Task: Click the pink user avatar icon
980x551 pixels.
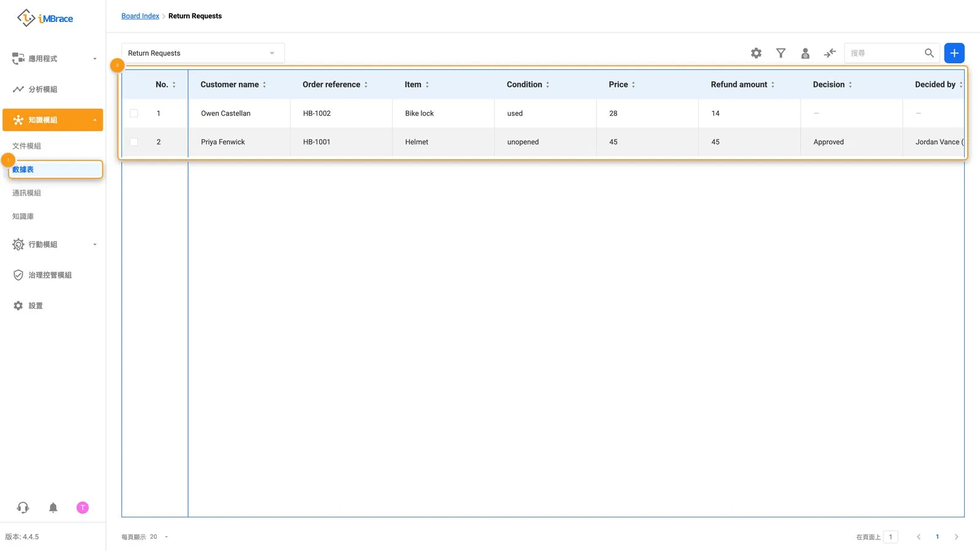Action: coord(83,508)
